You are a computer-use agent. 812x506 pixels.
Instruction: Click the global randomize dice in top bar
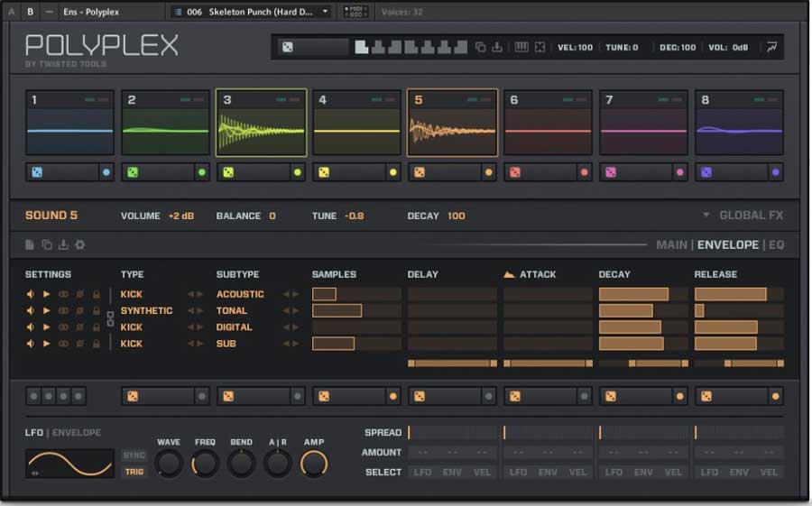coord(288,47)
